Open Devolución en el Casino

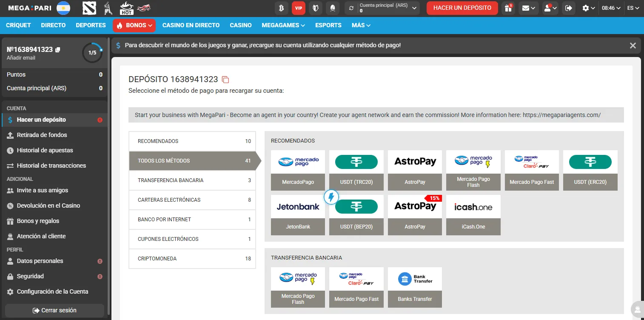click(54, 206)
